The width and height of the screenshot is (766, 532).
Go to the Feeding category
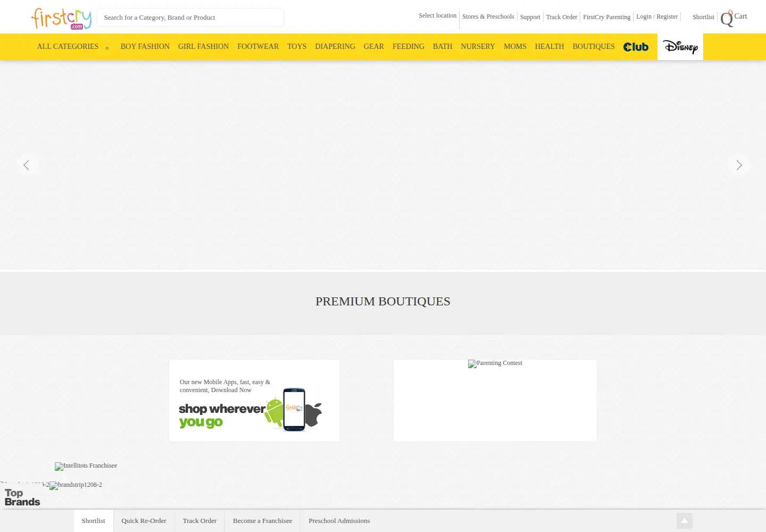(x=409, y=47)
